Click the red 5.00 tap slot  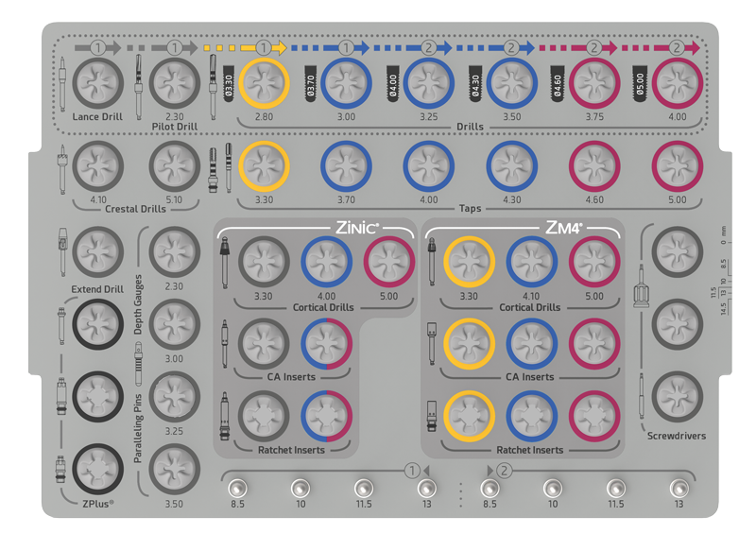tap(677, 165)
